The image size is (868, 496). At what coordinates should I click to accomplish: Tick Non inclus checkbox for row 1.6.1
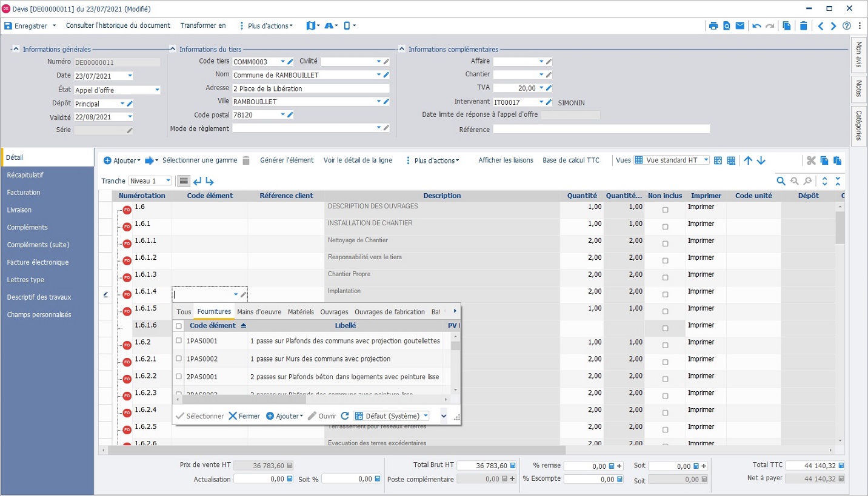coord(665,227)
